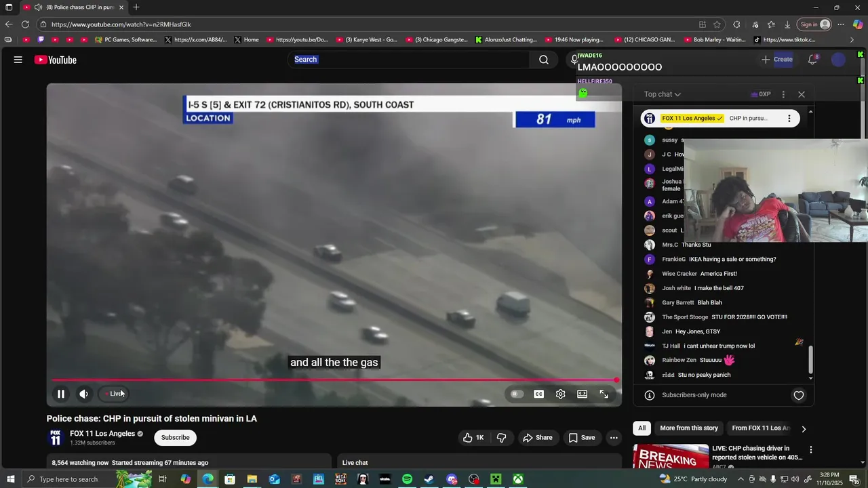Viewport: 868px width, 488px height.
Task: Open the PC Games, Software bookmark
Action: [x=126, y=40]
